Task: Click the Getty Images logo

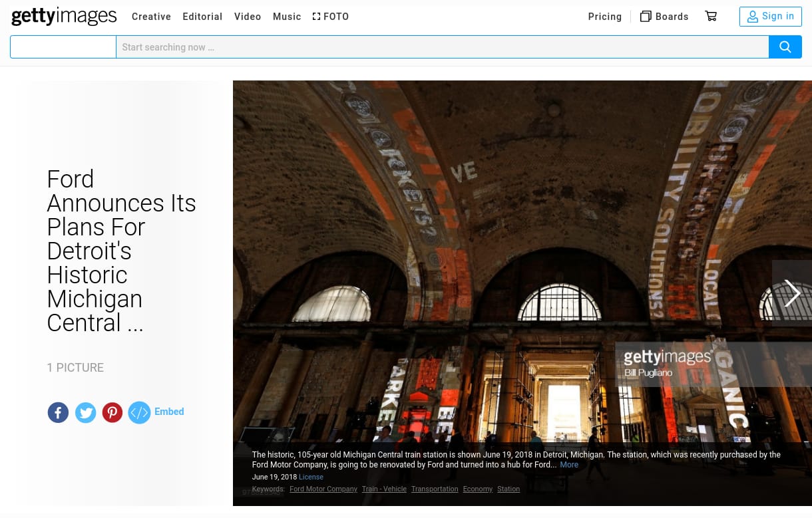Action: [64, 16]
